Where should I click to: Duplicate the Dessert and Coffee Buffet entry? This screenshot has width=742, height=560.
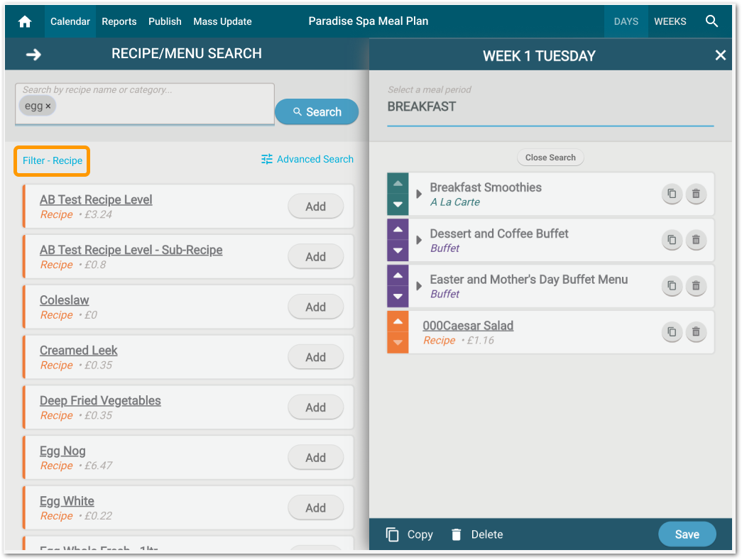pos(672,240)
